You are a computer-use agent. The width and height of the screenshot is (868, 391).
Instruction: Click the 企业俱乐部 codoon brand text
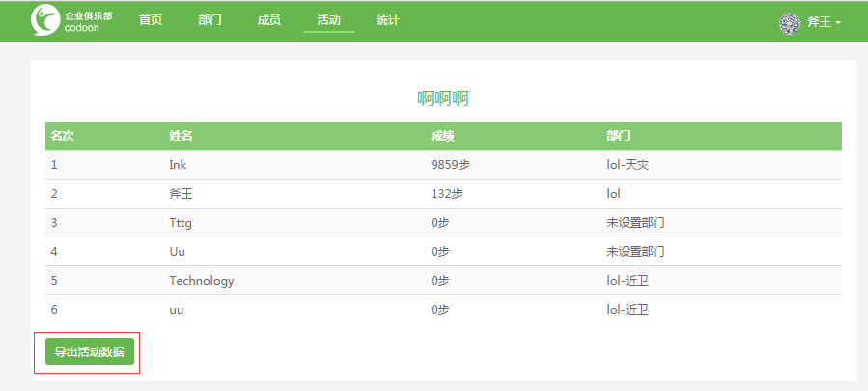[89, 21]
